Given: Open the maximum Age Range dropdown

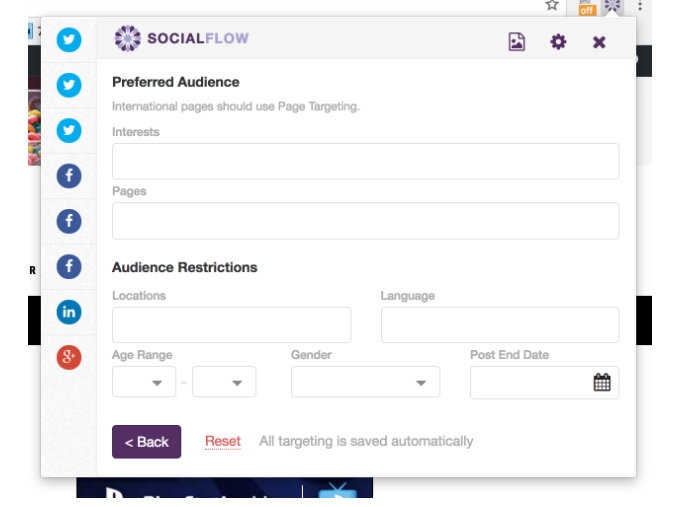Looking at the screenshot, I should pyautogui.click(x=224, y=382).
